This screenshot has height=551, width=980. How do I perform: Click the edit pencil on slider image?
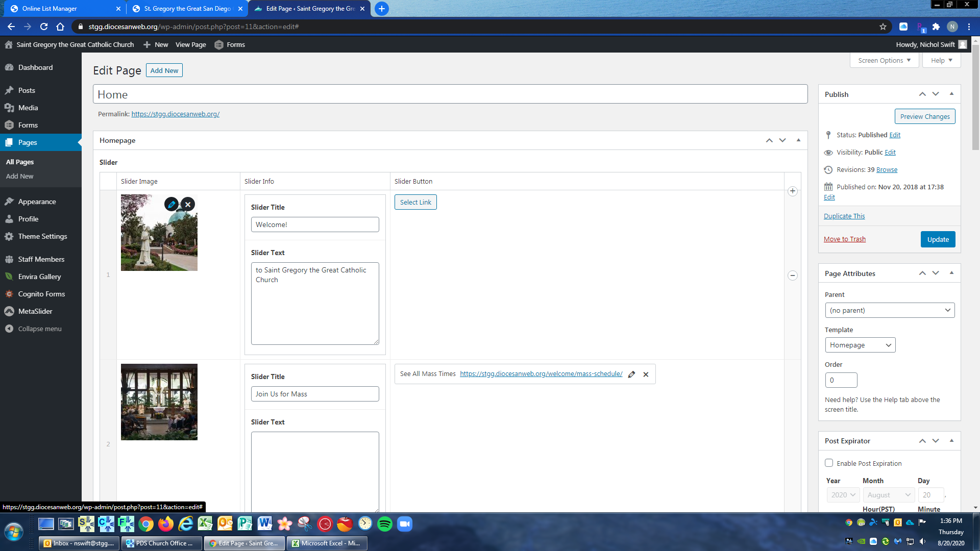[171, 204]
